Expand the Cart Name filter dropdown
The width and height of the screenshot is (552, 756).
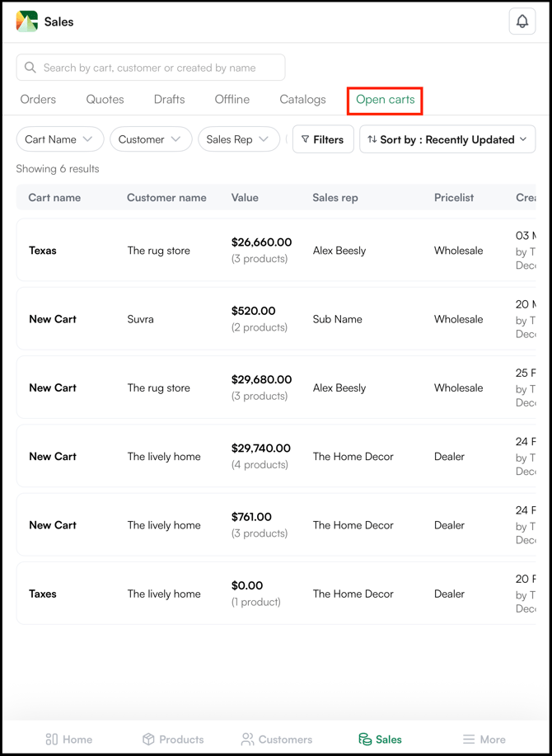60,139
